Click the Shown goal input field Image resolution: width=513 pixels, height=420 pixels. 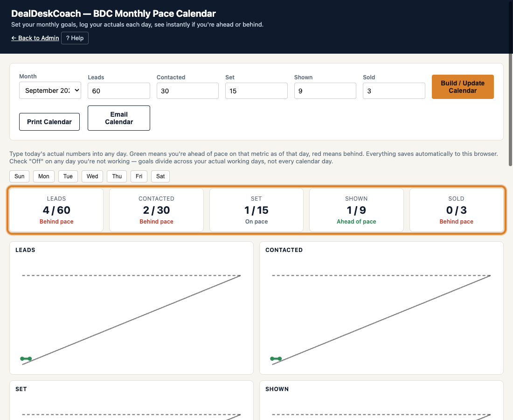point(325,91)
